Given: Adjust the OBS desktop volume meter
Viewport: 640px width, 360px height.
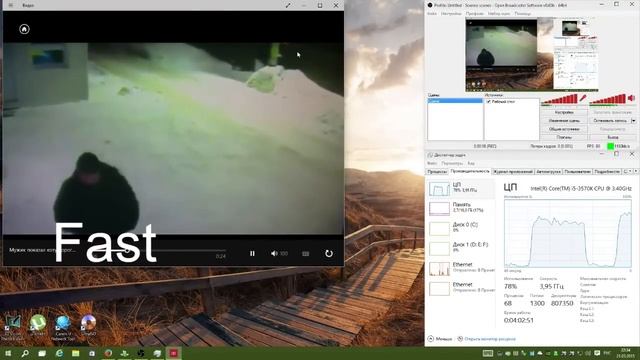Looking at the screenshot, I should pyautogui.click(x=608, y=99).
